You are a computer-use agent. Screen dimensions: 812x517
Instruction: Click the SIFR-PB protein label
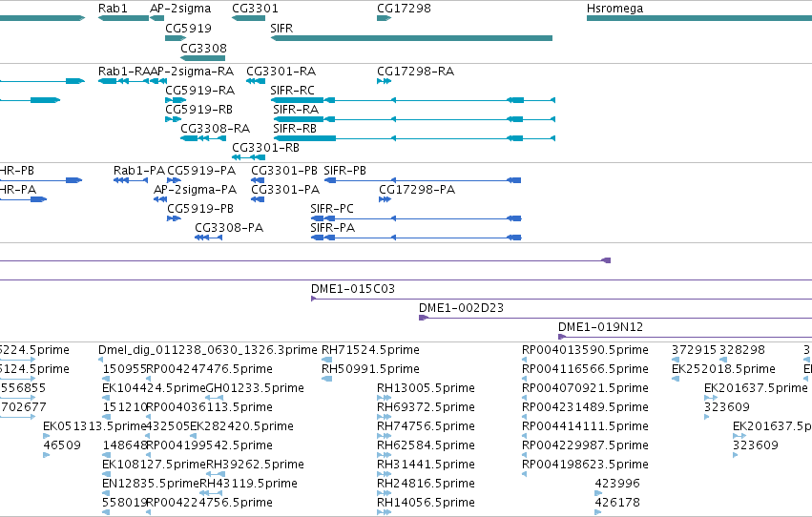tap(344, 171)
